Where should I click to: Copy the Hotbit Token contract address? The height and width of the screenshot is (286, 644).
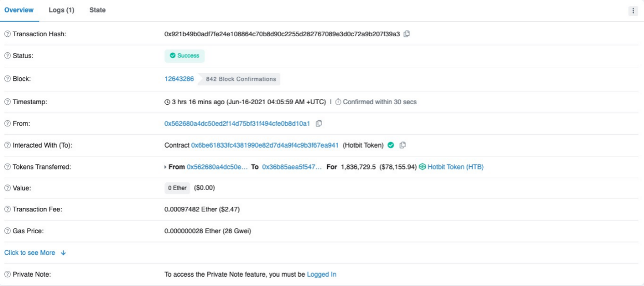click(x=402, y=145)
